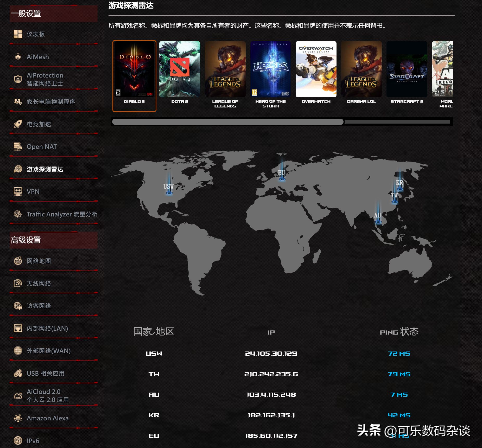Click the 访客网络 guest icon

point(18,306)
